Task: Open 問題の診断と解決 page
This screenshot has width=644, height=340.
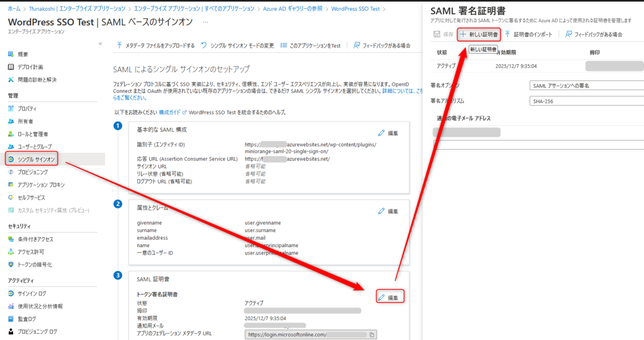Action: tap(36, 79)
